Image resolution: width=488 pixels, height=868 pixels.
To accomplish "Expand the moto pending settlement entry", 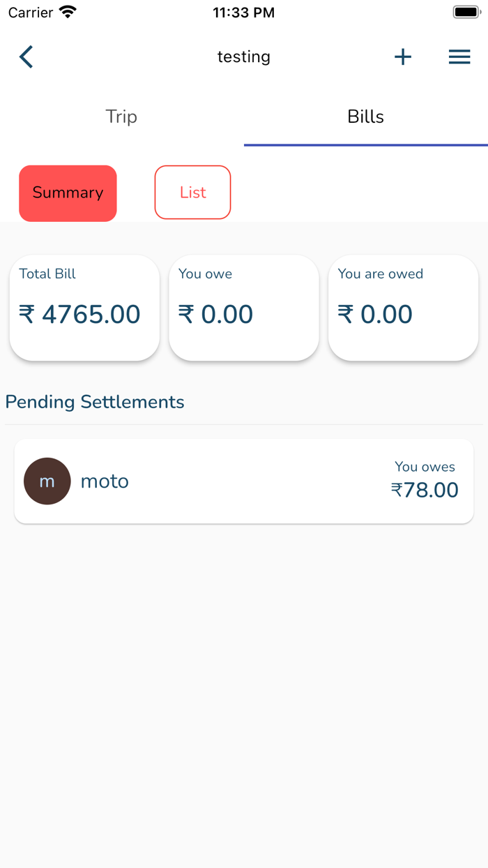I will [243, 481].
